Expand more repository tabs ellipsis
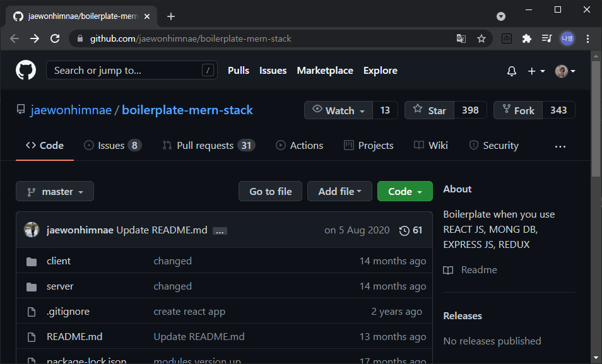Viewport: 602px width, 364px height. coord(560,146)
